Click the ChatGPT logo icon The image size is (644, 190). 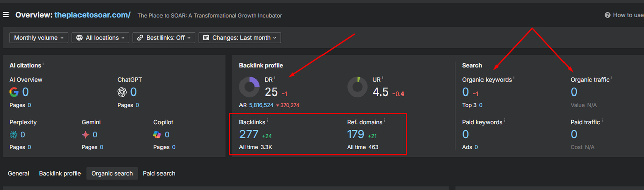pos(122,92)
